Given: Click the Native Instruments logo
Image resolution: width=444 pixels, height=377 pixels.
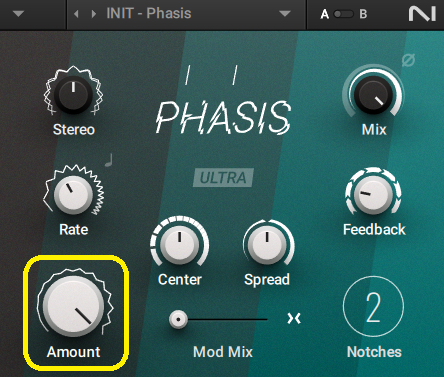Looking at the screenshot, I should click(422, 14).
